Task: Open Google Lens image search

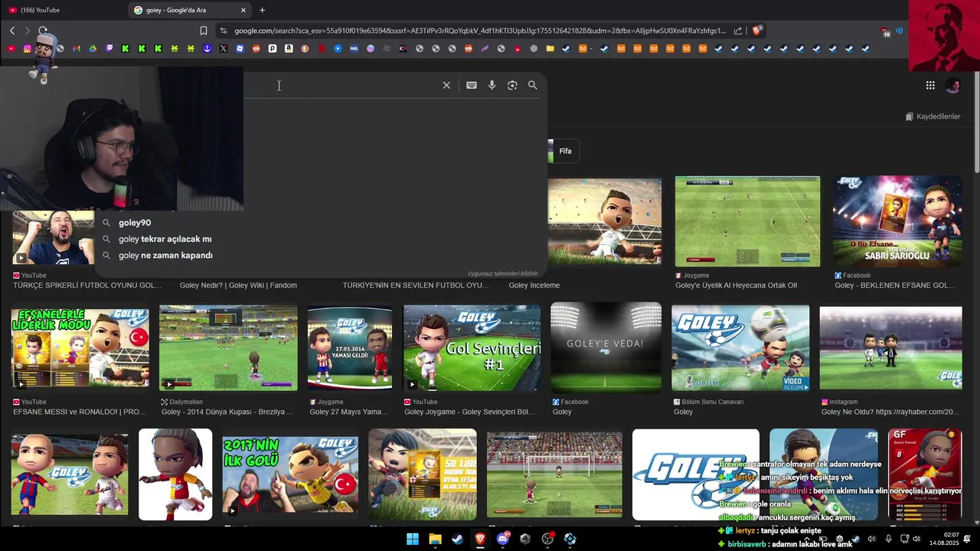Action: [512, 85]
